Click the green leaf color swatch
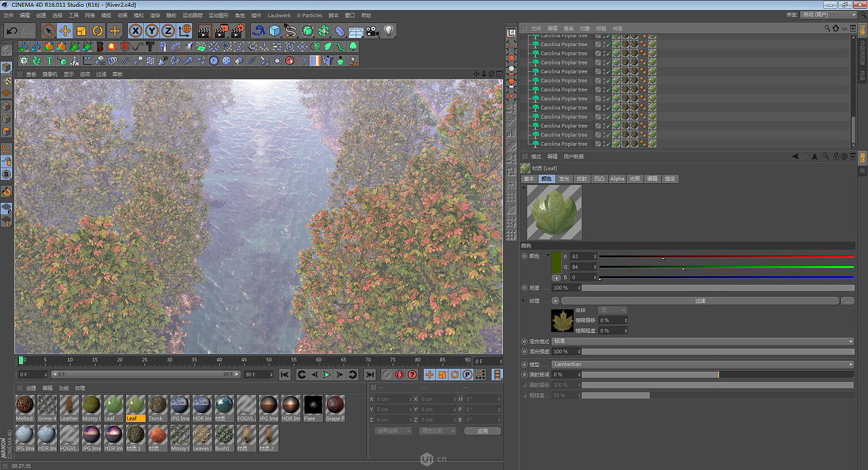The width and height of the screenshot is (868, 470). [556, 262]
